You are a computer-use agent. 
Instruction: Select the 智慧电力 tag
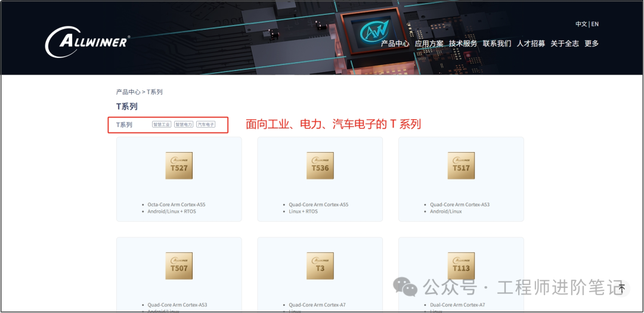tap(184, 125)
